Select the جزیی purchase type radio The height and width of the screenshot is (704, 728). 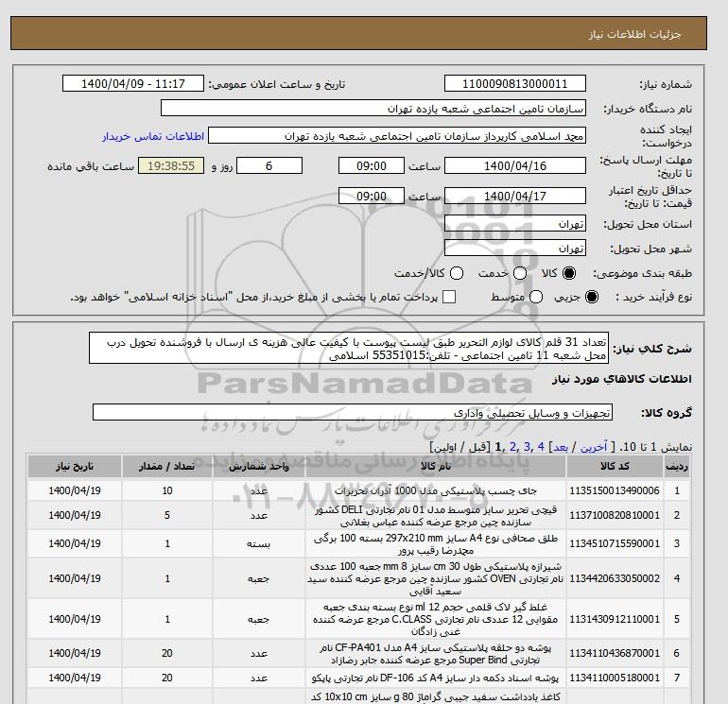pos(592,297)
